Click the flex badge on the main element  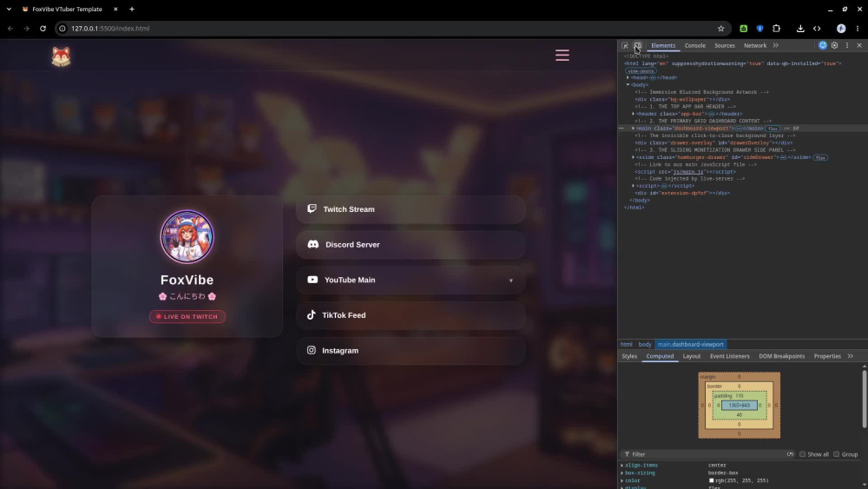pyautogui.click(x=773, y=129)
